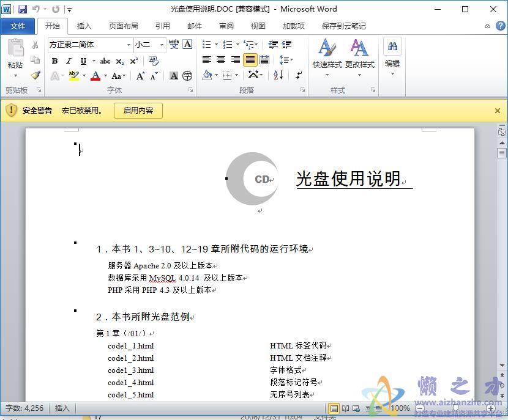Switch to 审阅 Review tab
508x420 pixels.
pyautogui.click(x=226, y=26)
